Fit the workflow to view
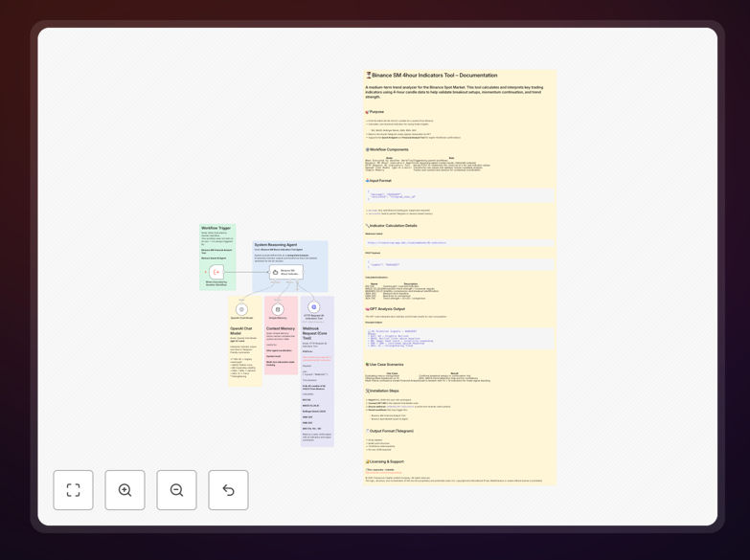Viewport: 750px width, 560px height. pos(73,490)
